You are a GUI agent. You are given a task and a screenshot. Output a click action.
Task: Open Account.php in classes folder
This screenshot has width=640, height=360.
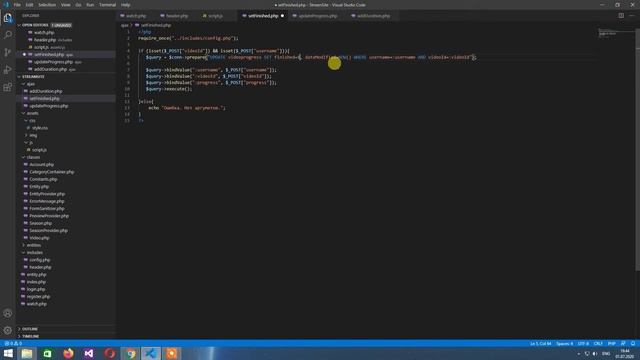pos(41,165)
